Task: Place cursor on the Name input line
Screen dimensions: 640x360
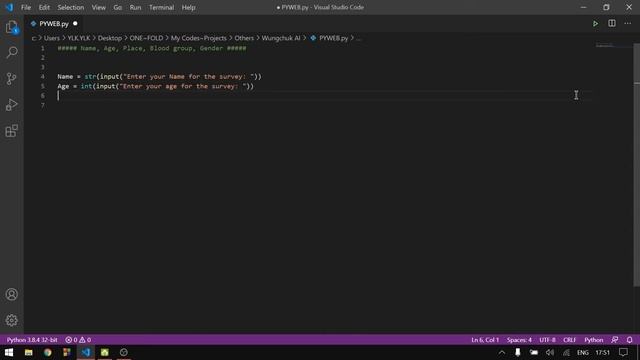Action: [x=159, y=77]
